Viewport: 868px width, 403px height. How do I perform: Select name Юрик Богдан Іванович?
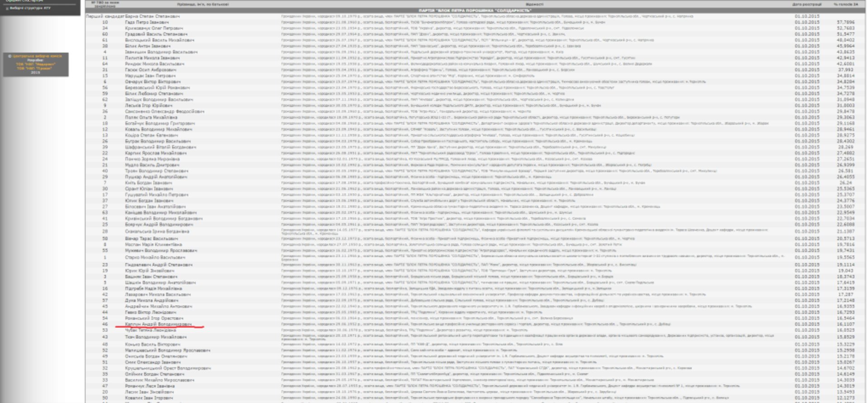pos(149,200)
